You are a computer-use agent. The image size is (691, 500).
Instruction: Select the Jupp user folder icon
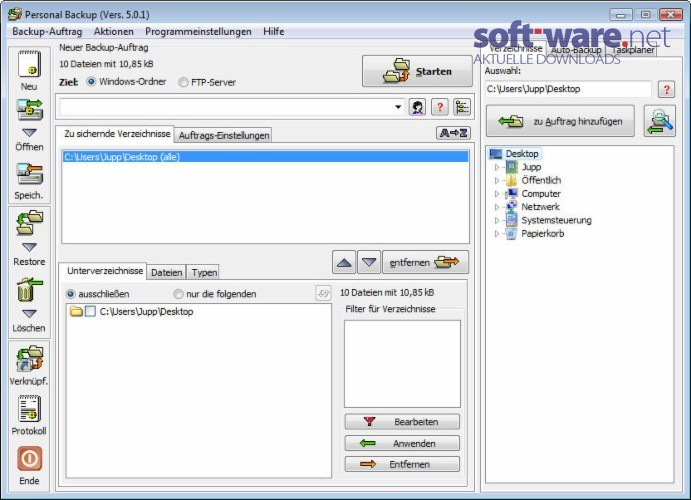(x=512, y=167)
